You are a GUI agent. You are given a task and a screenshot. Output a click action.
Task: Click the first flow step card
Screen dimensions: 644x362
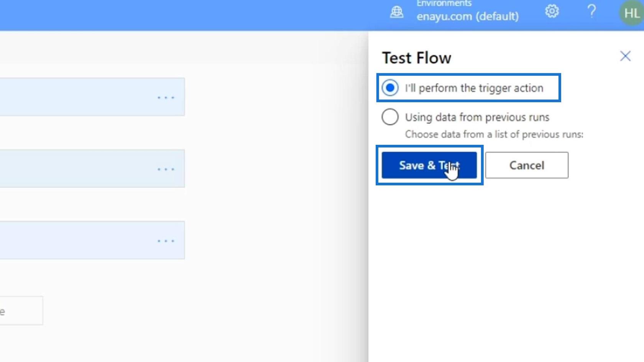[x=92, y=97]
